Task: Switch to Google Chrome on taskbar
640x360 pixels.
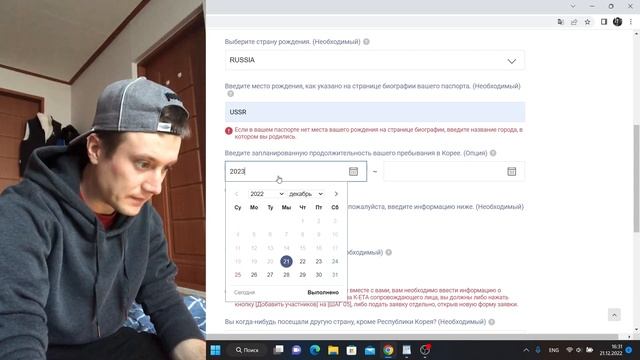Action: tap(388, 350)
